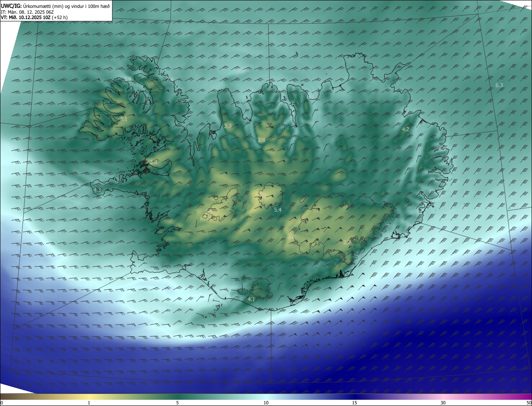Click the 4.2 precipitation value label
This screenshot has height=406, width=532.
tap(405, 129)
